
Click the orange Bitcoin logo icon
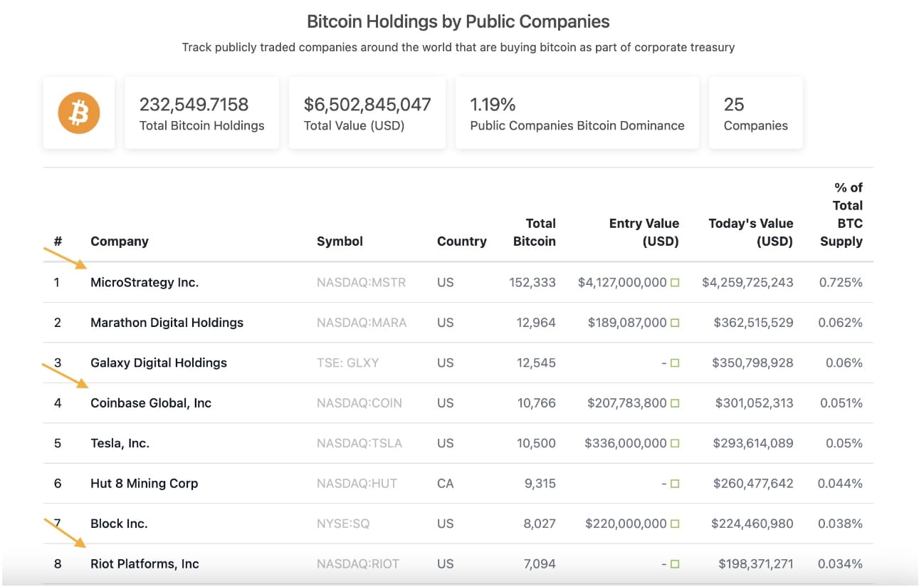pyautogui.click(x=78, y=112)
